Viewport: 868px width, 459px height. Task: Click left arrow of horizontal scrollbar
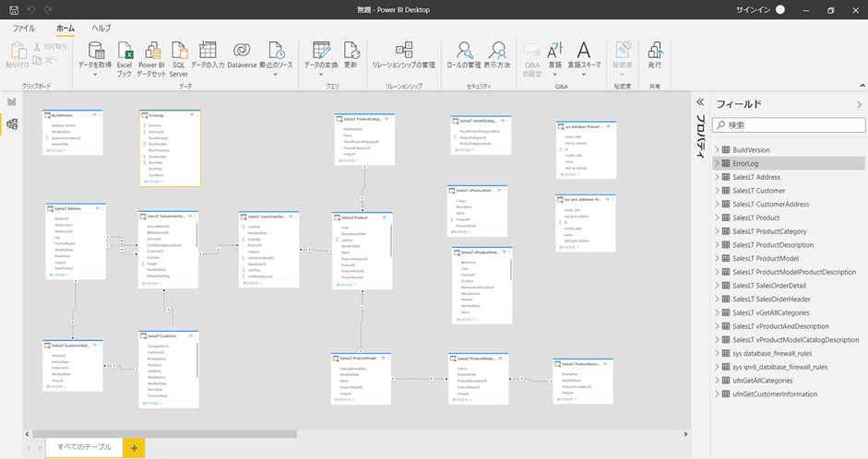27,434
